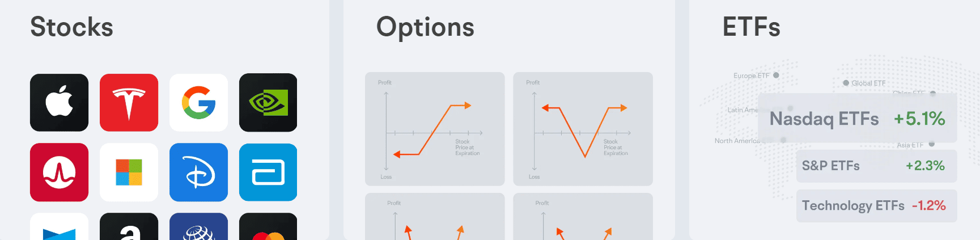Select the V-shaped options strategy chart
This screenshot has width=980, height=240.
tap(583, 129)
